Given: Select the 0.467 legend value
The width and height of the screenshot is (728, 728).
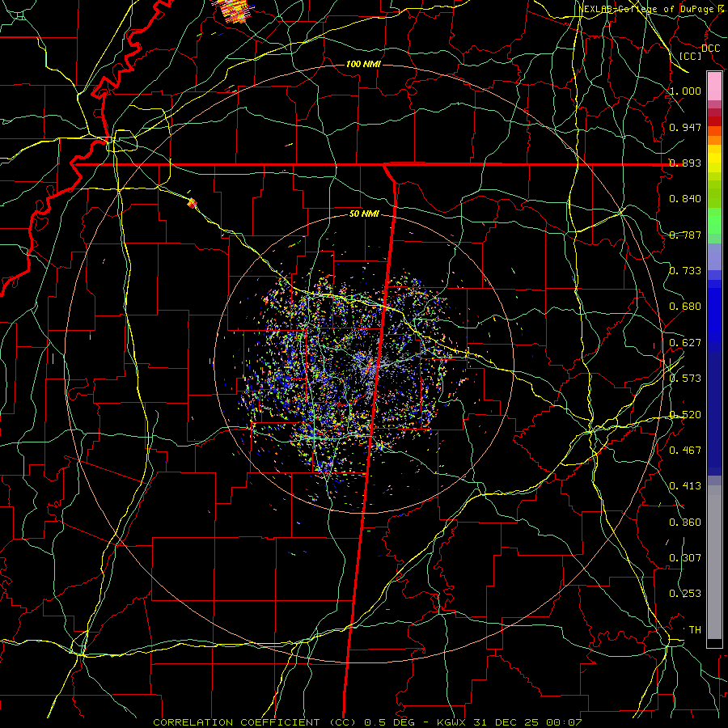Looking at the screenshot, I should [x=685, y=451].
